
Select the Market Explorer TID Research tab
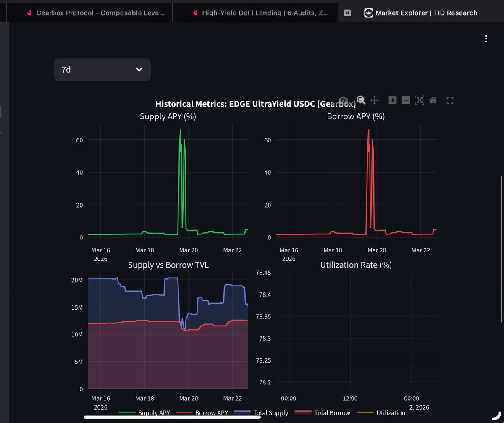pyautogui.click(x=422, y=13)
